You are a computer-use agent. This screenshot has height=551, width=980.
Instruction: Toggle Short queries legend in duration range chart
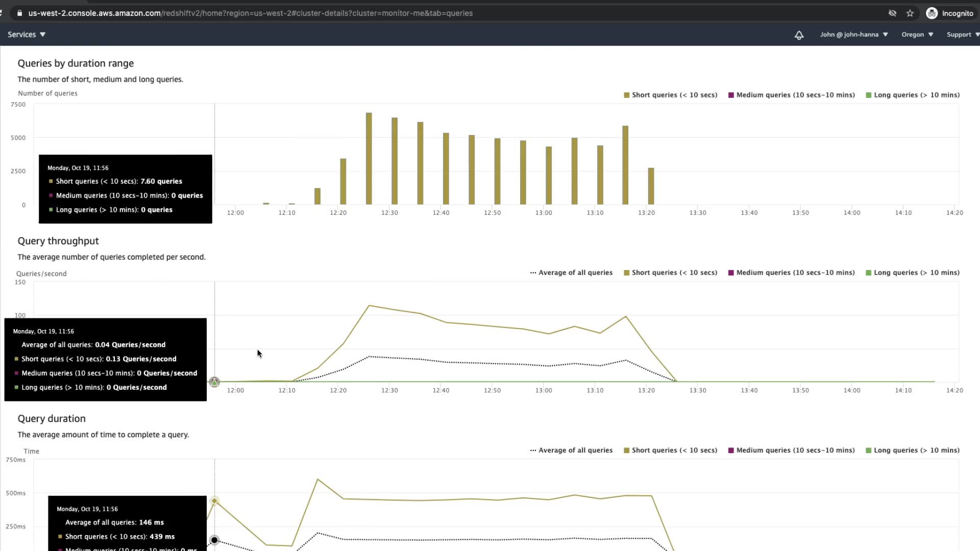point(674,95)
